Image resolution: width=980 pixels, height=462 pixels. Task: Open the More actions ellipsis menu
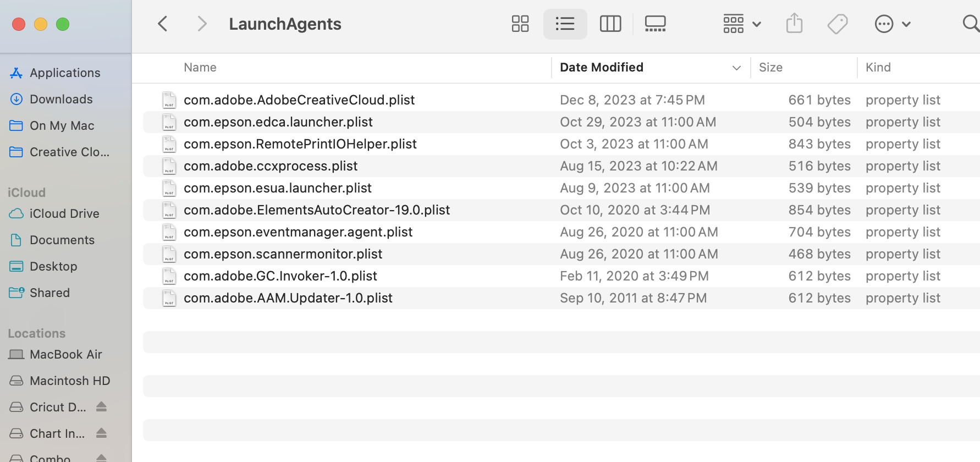click(892, 24)
